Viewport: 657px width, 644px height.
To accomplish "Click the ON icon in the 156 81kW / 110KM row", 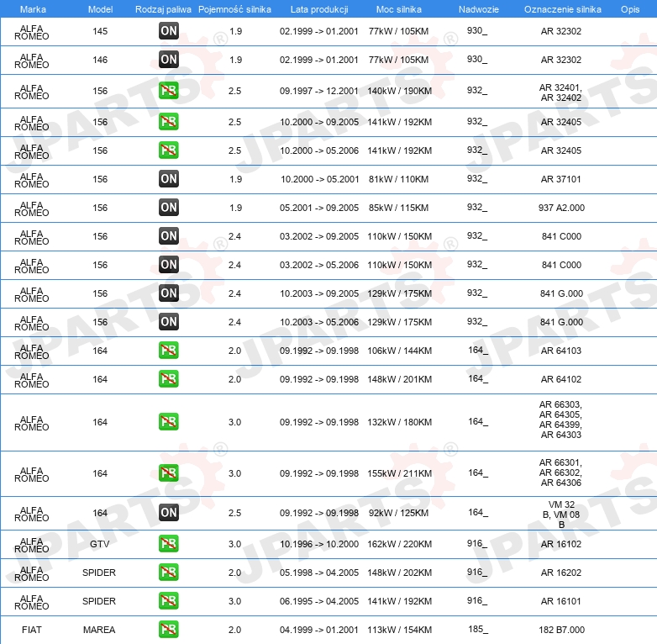I will point(169,178).
